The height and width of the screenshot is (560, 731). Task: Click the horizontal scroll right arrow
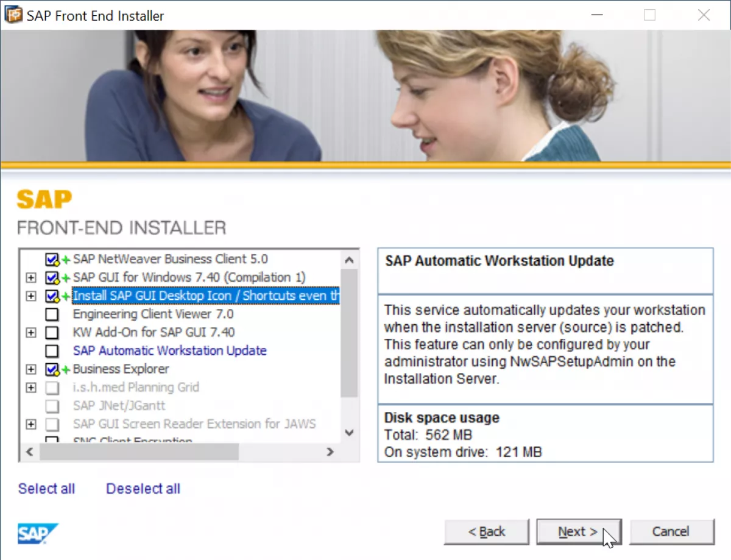tap(330, 452)
